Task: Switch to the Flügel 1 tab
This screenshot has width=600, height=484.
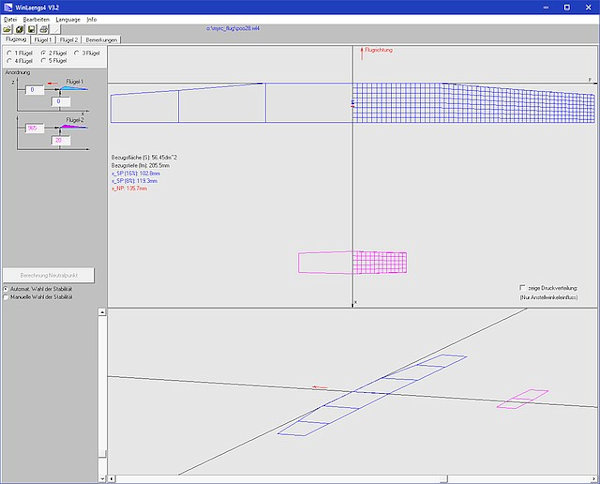Action: [43, 40]
